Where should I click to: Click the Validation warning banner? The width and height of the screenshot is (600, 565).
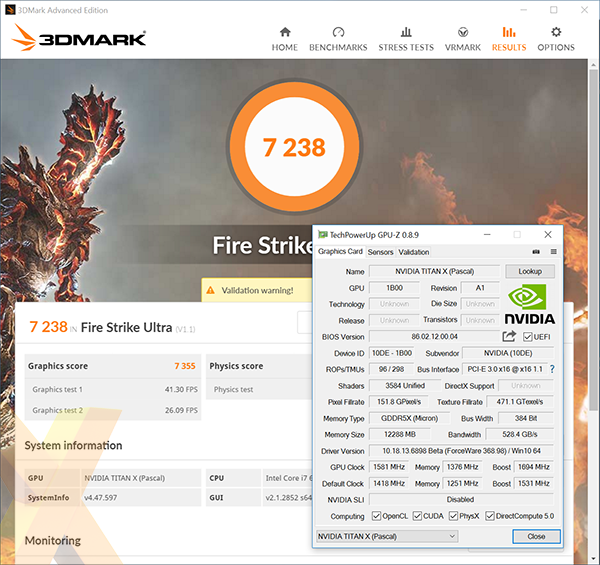coord(257,290)
